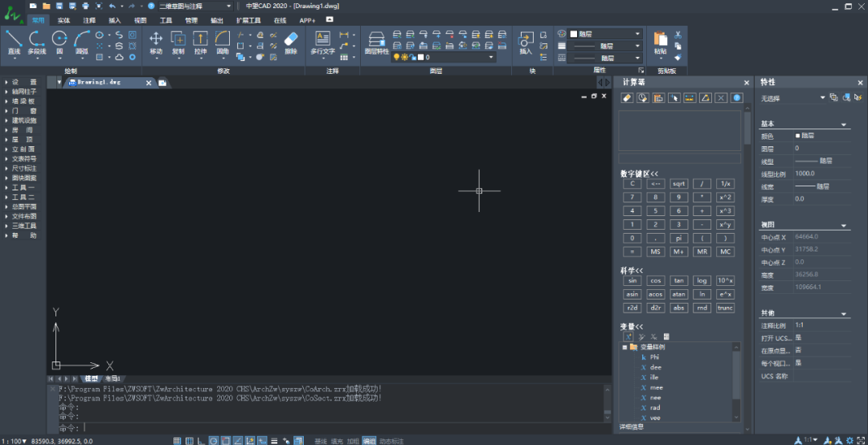
Task: Toggle the 填充 status bar option
Action: coord(337,440)
